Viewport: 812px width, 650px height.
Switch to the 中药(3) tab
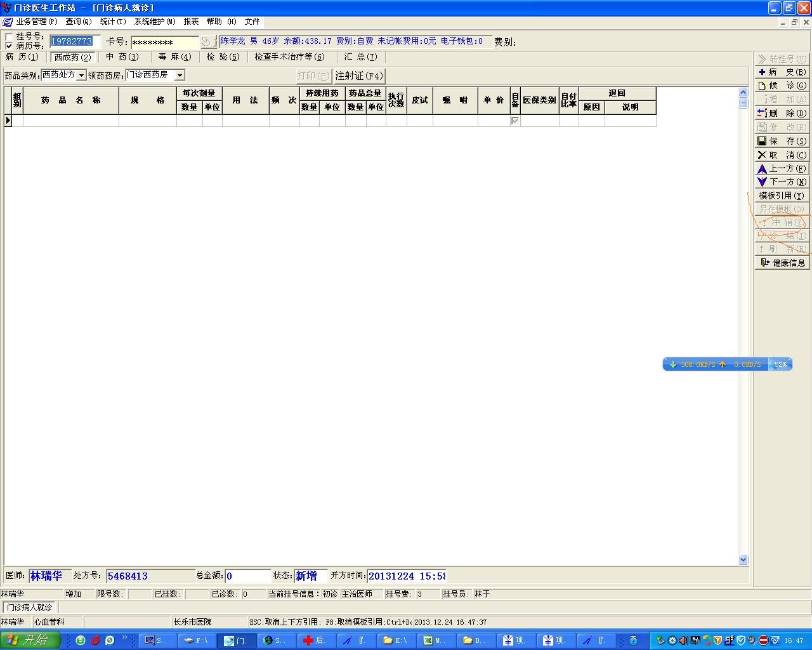[122, 57]
